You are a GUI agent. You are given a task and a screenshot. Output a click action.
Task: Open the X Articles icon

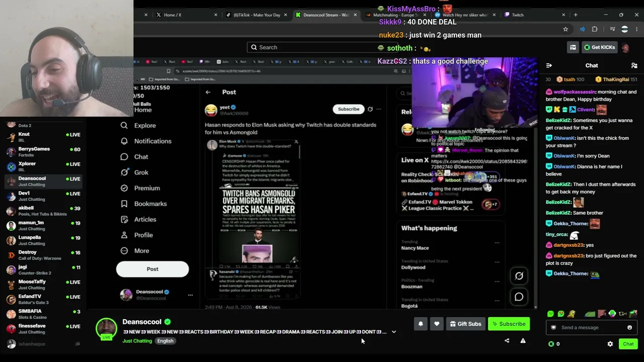click(x=124, y=219)
